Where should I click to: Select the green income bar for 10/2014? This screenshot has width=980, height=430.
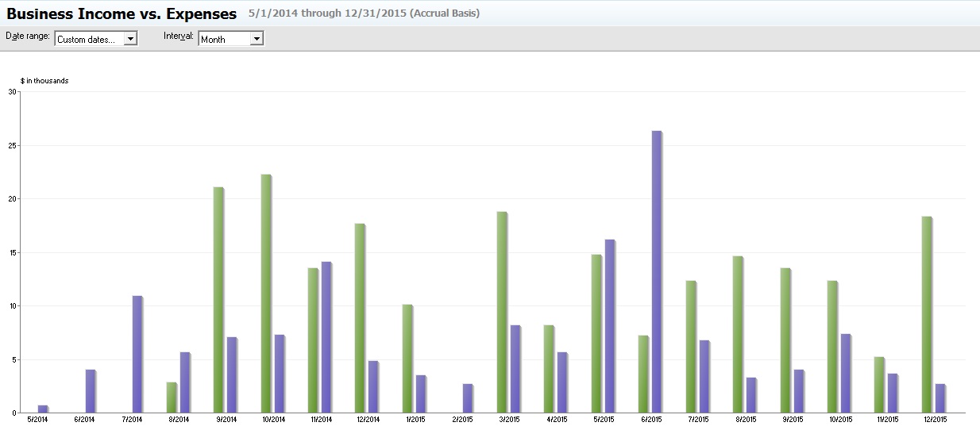point(266,294)
